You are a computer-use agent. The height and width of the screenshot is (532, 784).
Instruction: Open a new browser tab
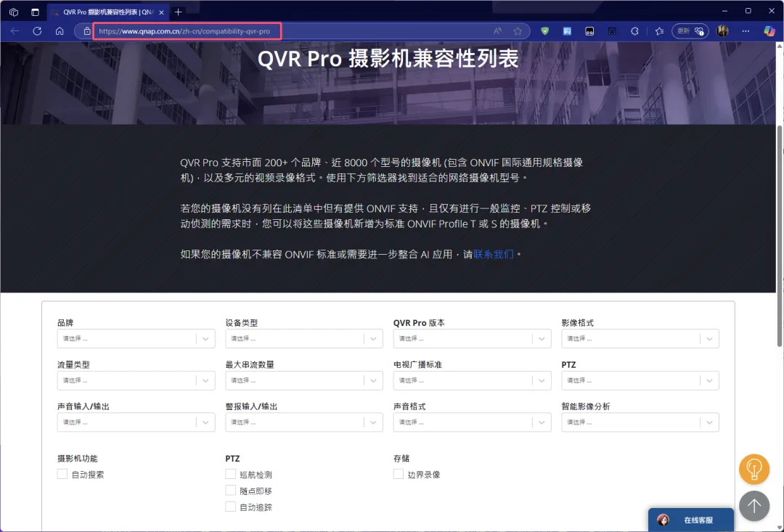[x=179, y=12]
